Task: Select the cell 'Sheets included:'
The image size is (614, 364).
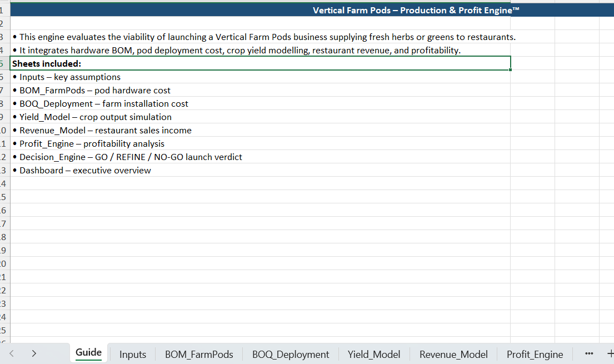Action: coord(261,63)
